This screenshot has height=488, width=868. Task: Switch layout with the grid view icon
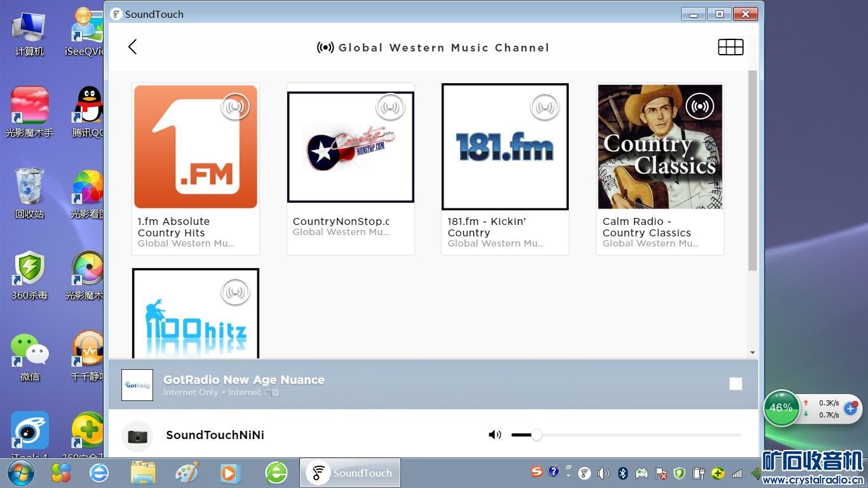[731, 47]
